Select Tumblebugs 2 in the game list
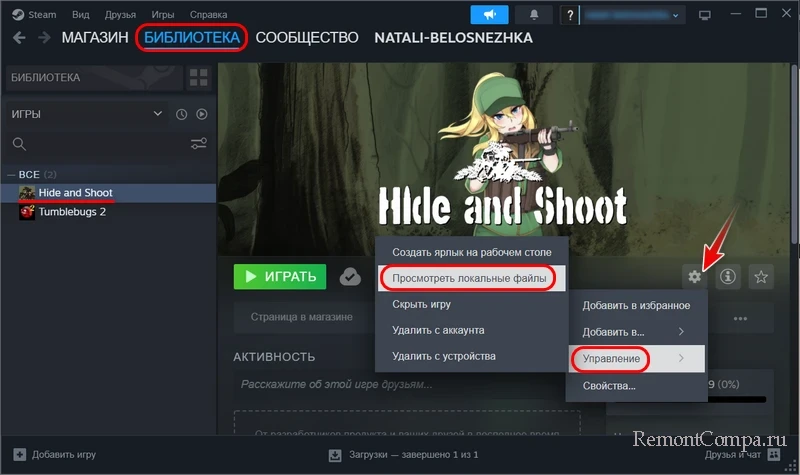Screen dimensions: 800x475 (x=72, y=211)
